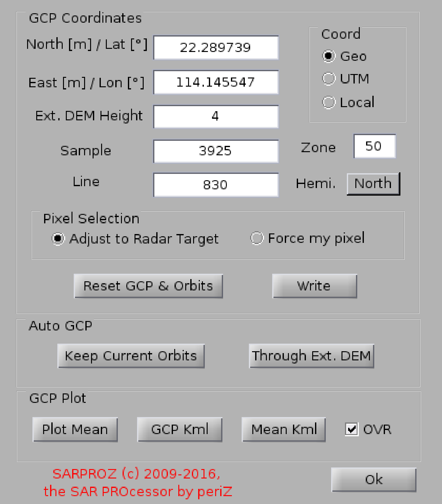Click the Plot Mean button

pyautogui.click(x=75, y=430)
